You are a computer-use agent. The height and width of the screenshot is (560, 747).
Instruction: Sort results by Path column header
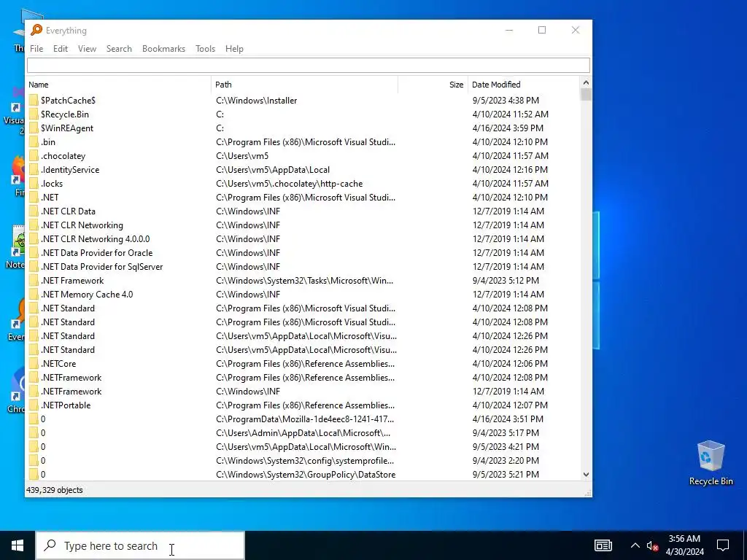(x=304, y=85)
